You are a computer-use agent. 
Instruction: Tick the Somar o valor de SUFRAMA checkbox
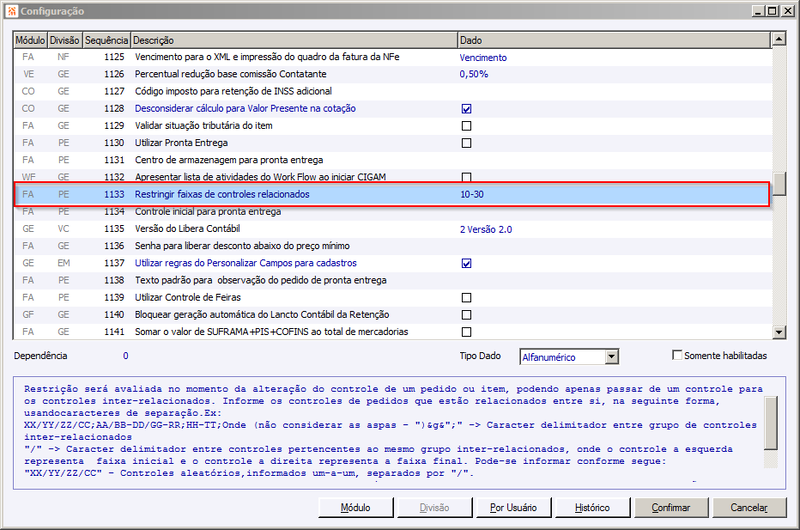click(466, 332)
